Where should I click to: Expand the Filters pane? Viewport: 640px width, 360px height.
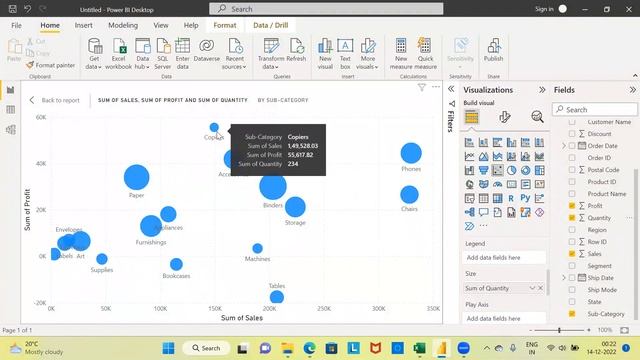(x=451, y=89)
